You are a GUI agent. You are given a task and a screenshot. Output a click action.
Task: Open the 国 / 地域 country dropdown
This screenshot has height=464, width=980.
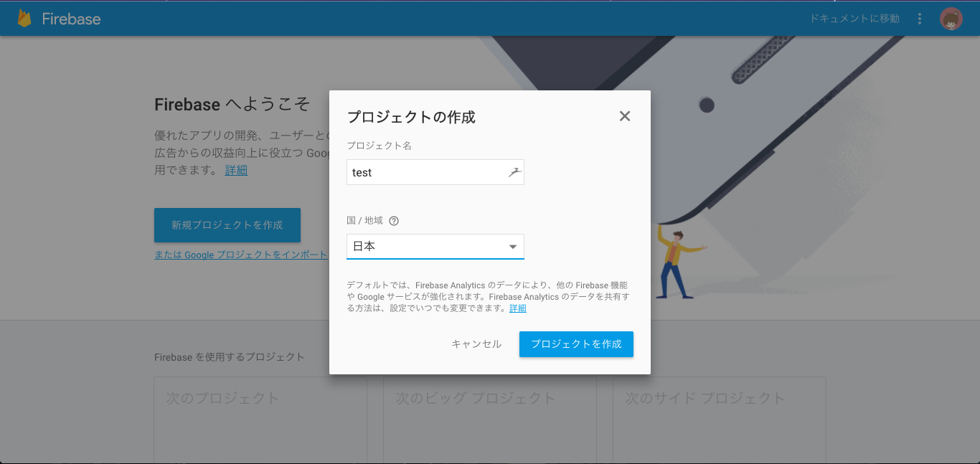click(435, 246)
